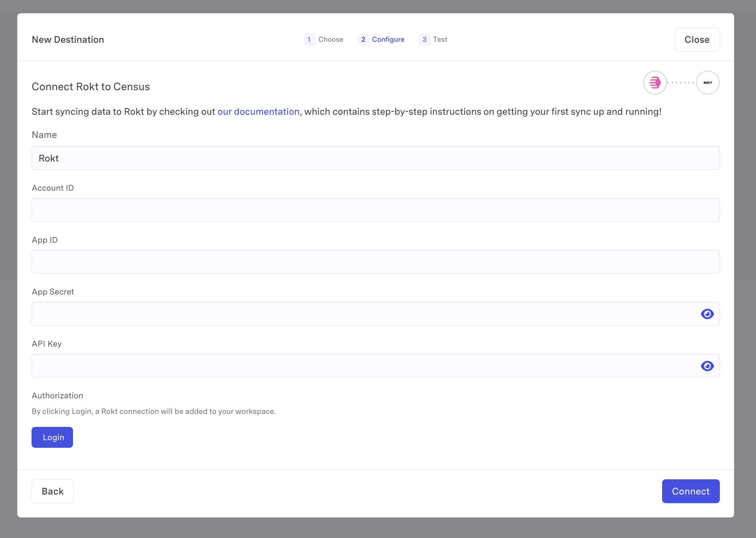Screen dimensions: 756x538
Task: Click the Name label
Action: (x=44, y=135)
